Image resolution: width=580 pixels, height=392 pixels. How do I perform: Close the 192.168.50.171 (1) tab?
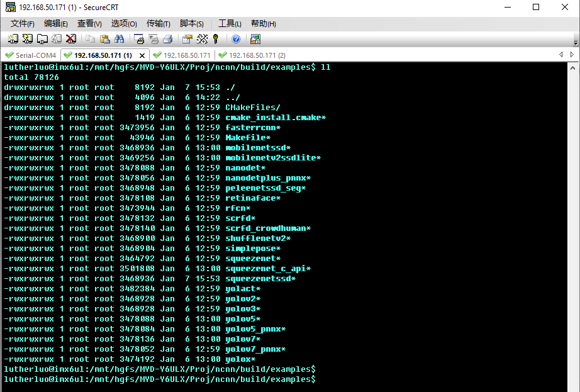pos(142,55)
